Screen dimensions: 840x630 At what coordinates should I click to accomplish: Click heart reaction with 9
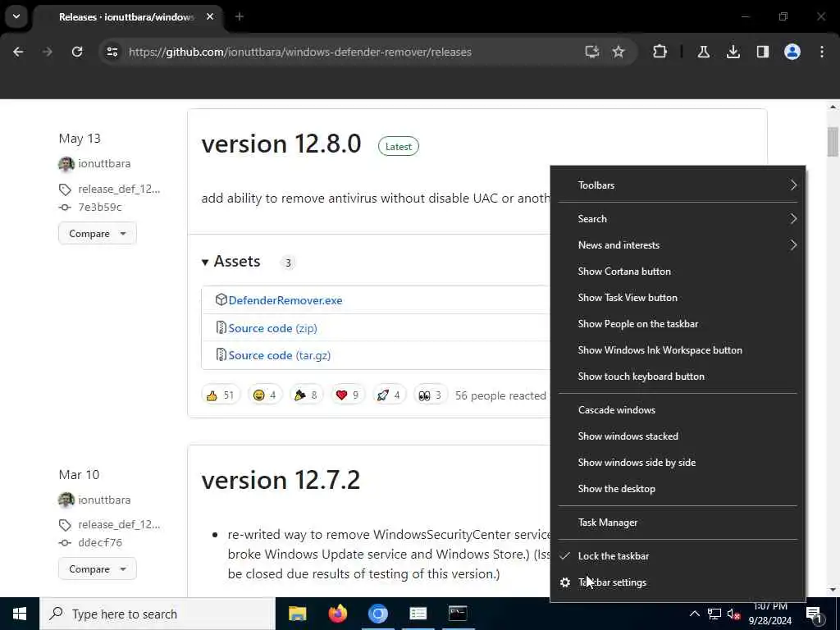[x=347, y=395]
